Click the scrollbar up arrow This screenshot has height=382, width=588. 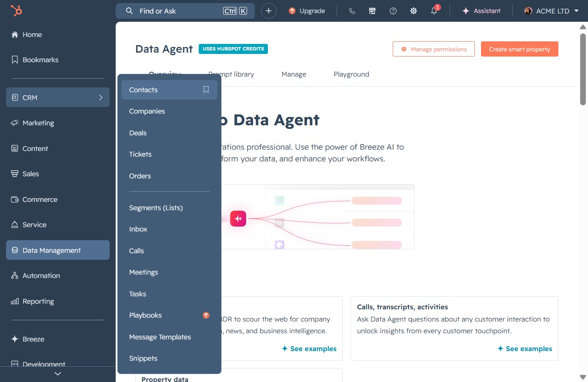583,27
